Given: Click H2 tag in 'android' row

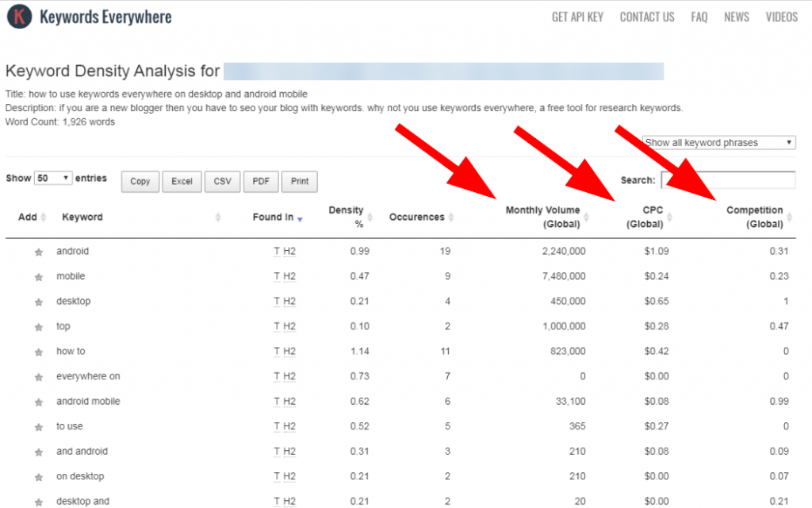Looking at the screenshot, I should pos(289,252).
